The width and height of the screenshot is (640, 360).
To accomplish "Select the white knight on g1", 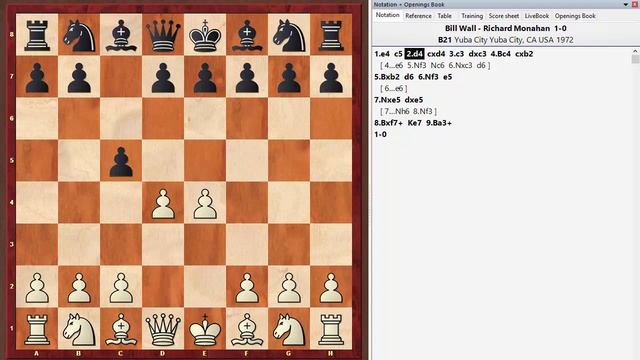I will [x=289, y=329].
